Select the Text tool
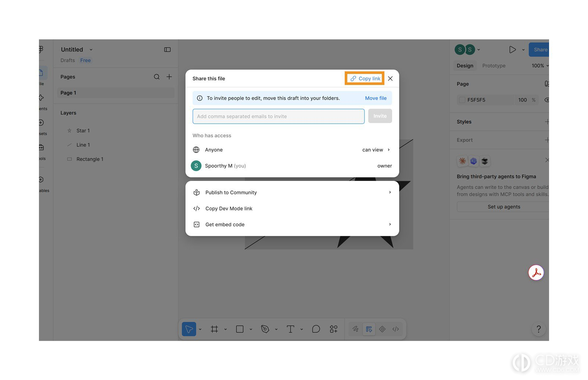 290,329
